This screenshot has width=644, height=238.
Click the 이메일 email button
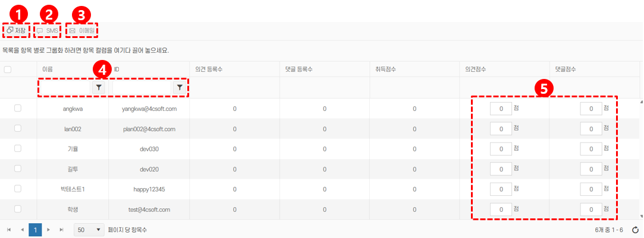point(83,30)
